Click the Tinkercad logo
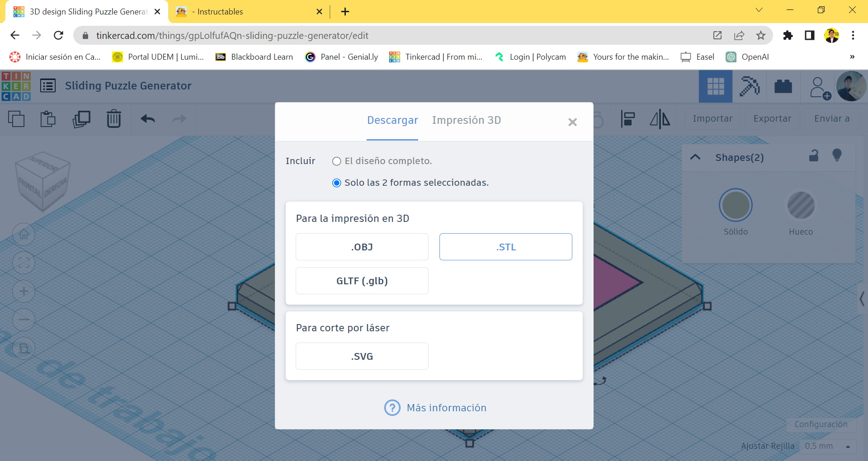The image size is (868, 461). pos(16,86)
